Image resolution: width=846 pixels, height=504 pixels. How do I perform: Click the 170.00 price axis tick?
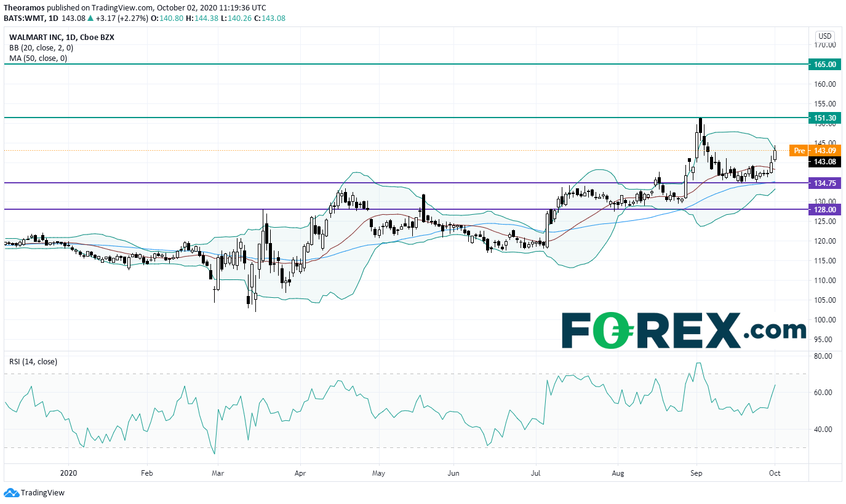tap(824, 45)
